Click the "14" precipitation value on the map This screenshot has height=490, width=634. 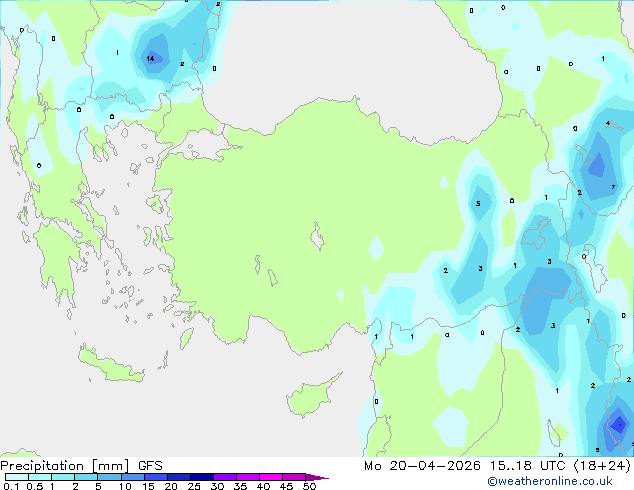coord(150,59)
